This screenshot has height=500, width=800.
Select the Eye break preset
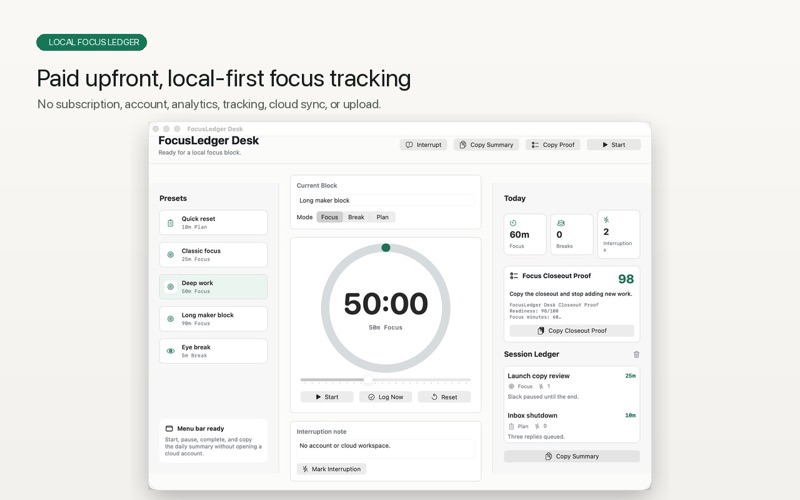pos(213,351)
